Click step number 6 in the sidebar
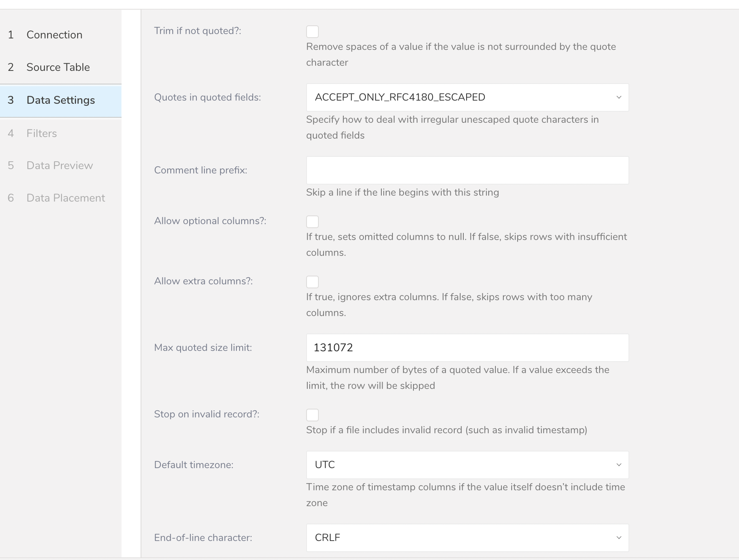Screen dimensions: 739x560 [11, 198]
